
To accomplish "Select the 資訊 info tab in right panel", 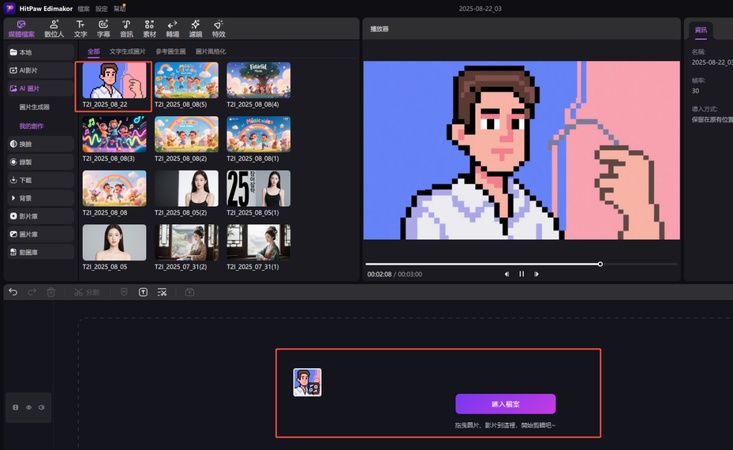I will pyautogui.click(x=701, y=30).
